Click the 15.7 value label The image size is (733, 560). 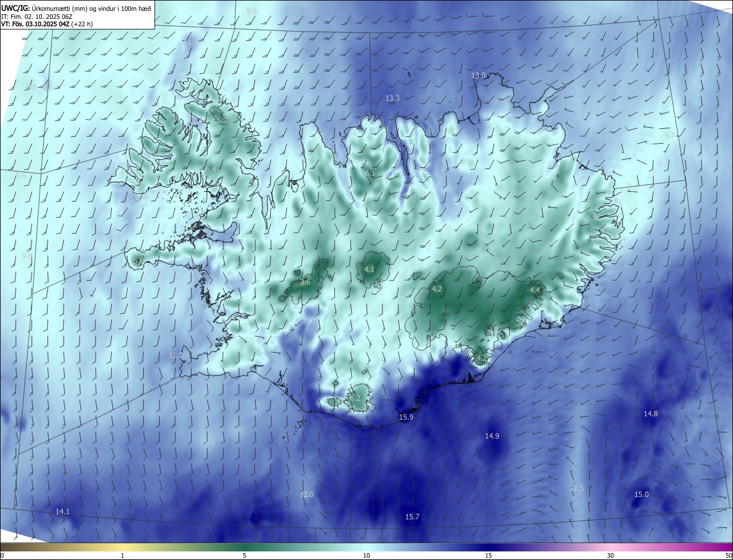(x=412, y=517)
